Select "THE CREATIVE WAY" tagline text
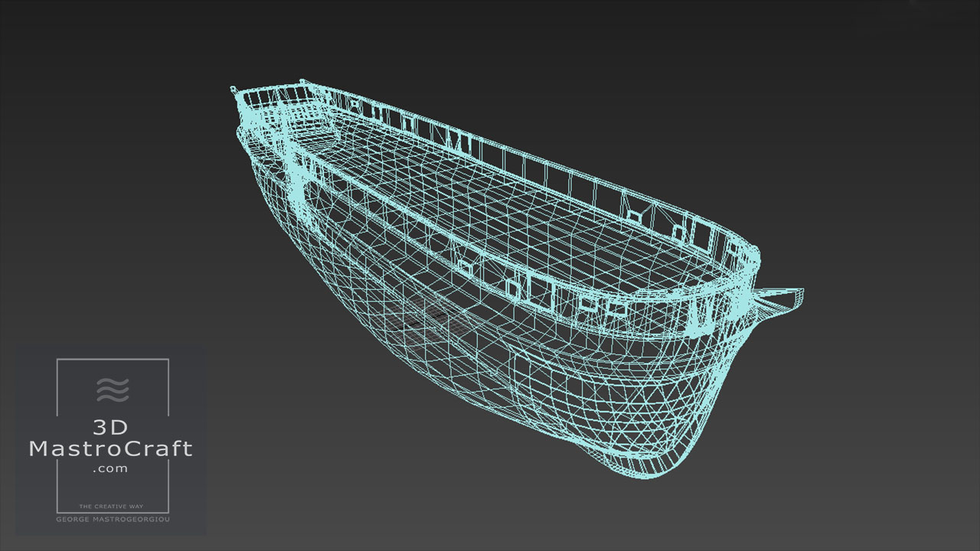The height and width of the screenshot is (551, 980). [x=112, y=507]
